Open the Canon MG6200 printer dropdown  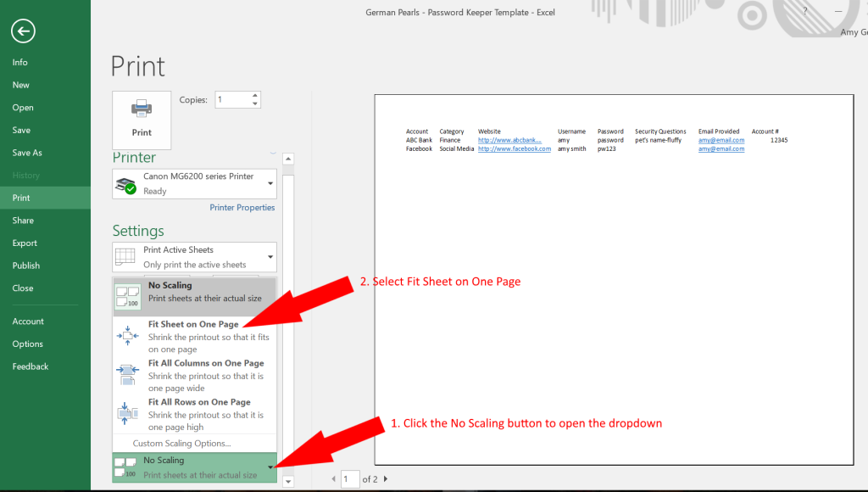[x=270, y=183]
